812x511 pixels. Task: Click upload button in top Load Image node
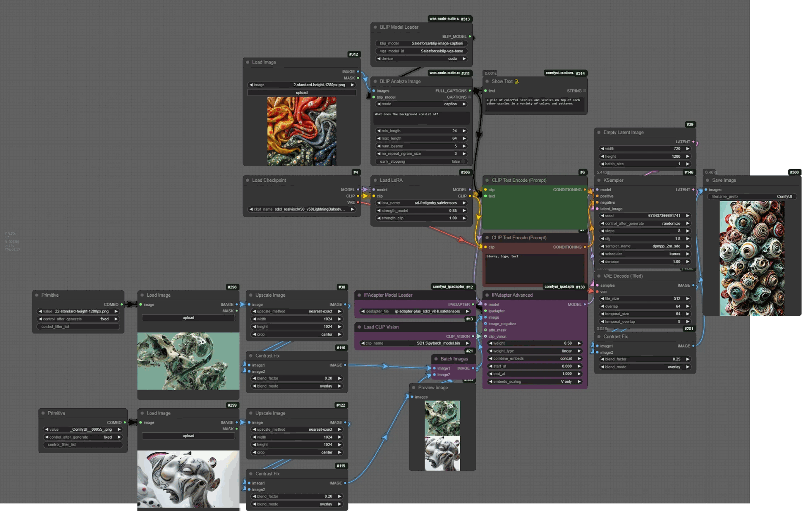[302, 93]
